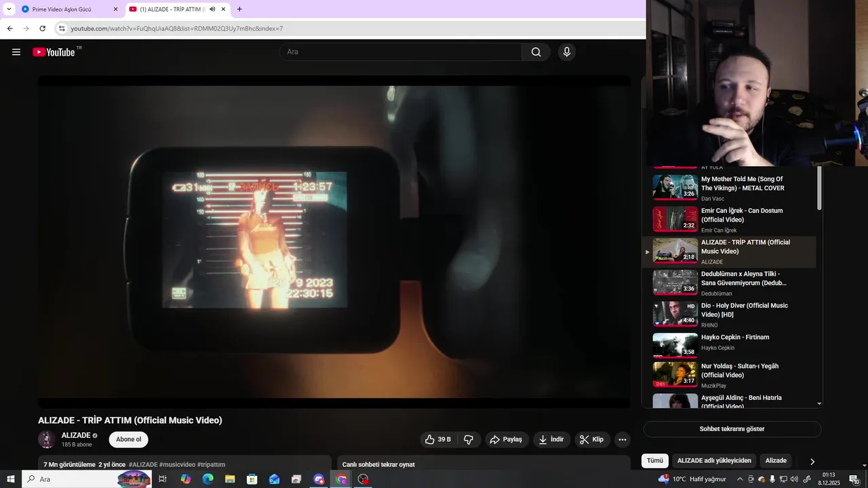Select the ALIZADE adlı yükleyiciden chip
868x488 pixels.
[714, 461]
